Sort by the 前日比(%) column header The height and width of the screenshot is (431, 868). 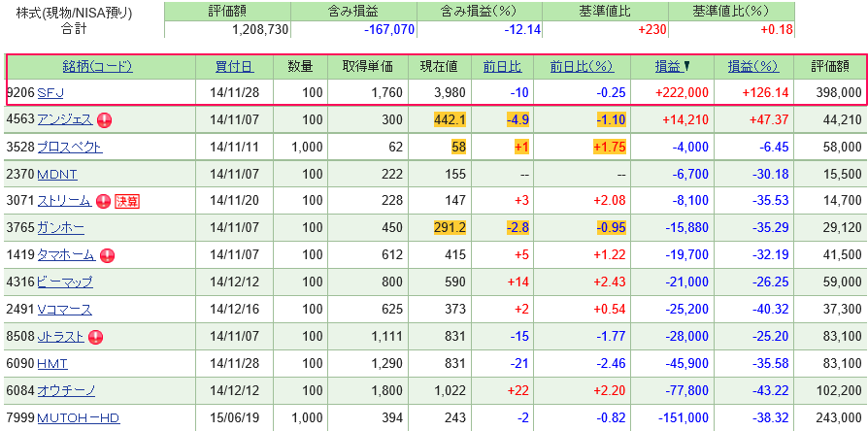click(582, 67)
